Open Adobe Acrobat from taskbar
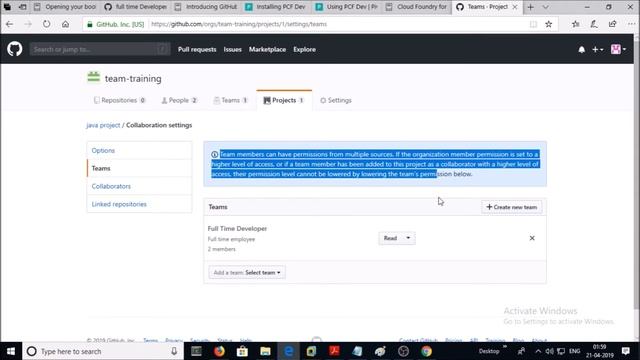Image resolution: width=640 pixels, height=360 pixels. (x=334, y=351)
